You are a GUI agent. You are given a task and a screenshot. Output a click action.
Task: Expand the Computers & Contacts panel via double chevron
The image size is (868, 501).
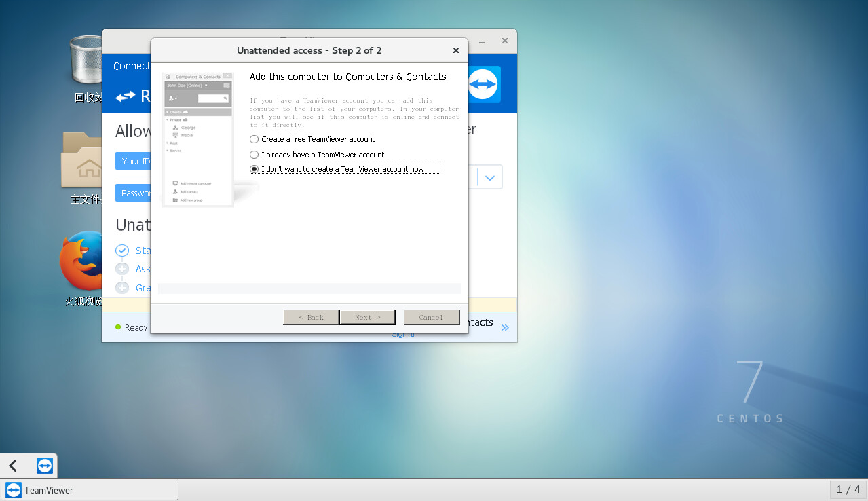[x=505, y=327]
